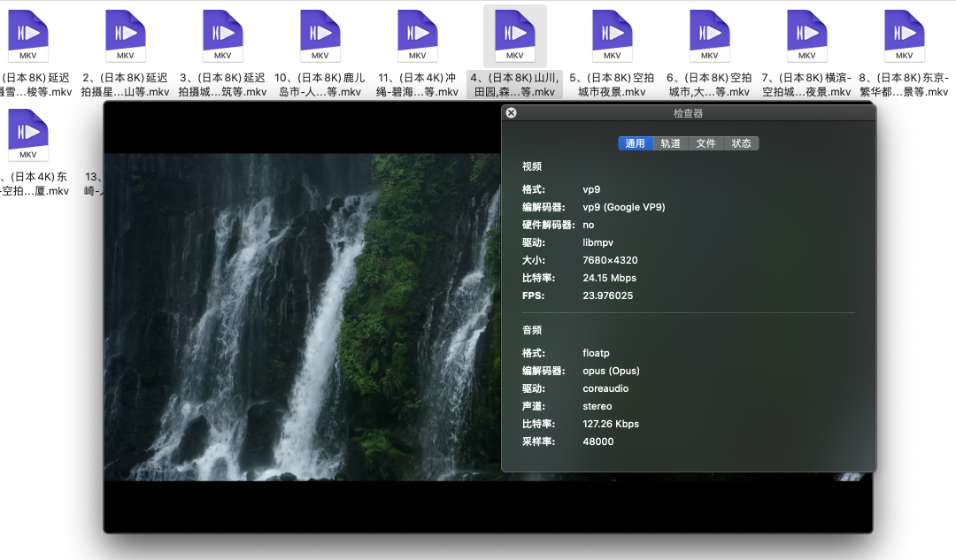
Task: Click the channel value 'stereo'
Action: point(597,406)
